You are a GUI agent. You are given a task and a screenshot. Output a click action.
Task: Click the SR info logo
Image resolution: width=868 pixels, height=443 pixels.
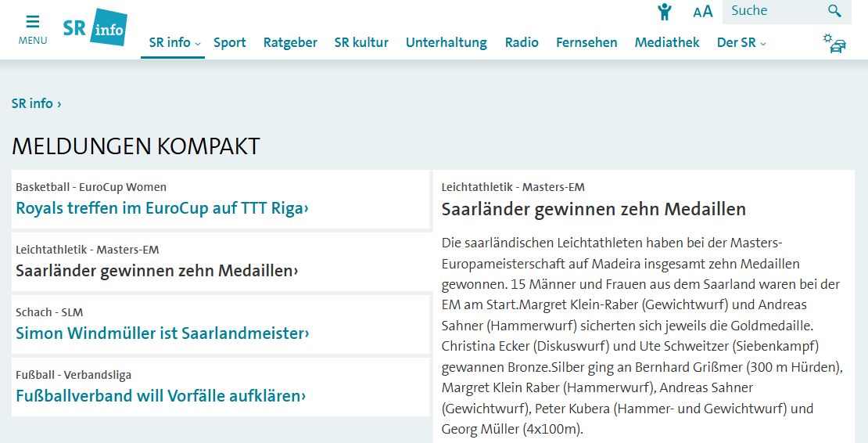pos(95,27)
